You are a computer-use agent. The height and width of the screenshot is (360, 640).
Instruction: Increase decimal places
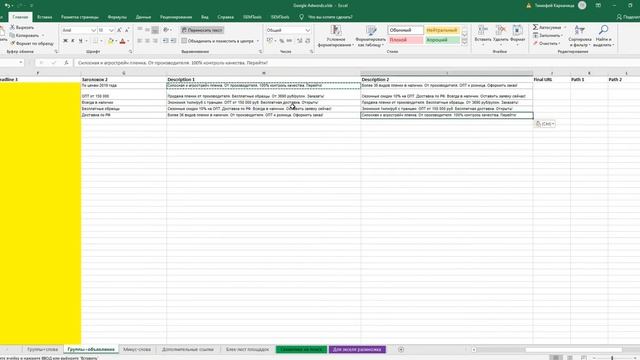pyautogui.click(x=300, y=41)
